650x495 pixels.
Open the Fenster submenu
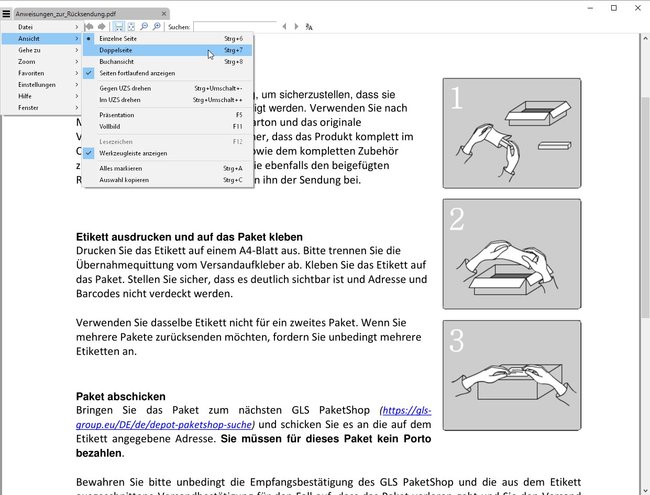point(41,108)
